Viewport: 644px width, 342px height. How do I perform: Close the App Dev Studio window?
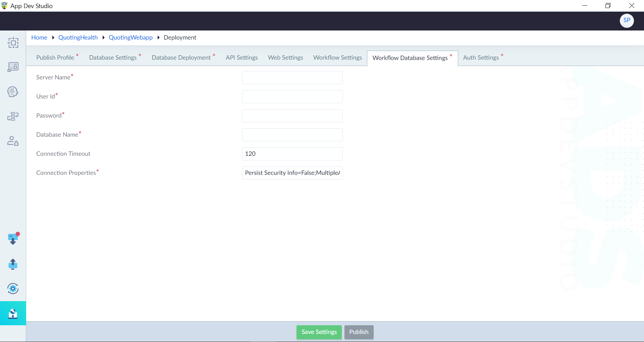(x=632, y=6)
